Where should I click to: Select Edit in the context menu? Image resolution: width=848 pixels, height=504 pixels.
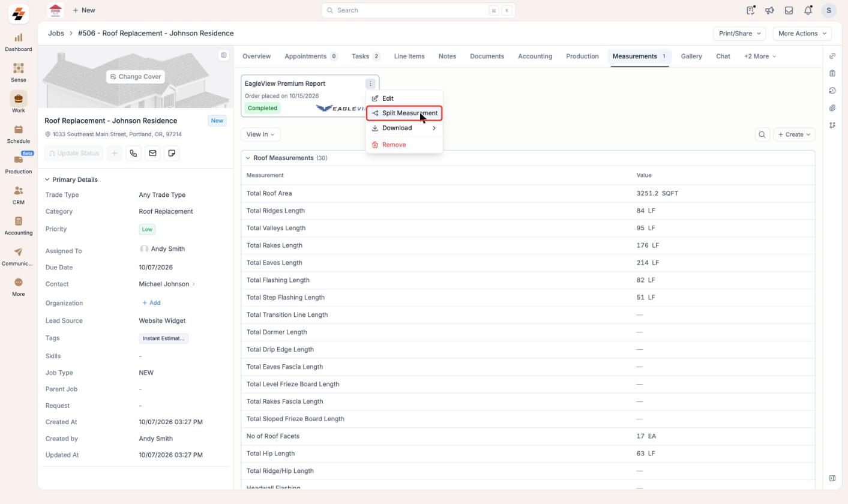404,98
